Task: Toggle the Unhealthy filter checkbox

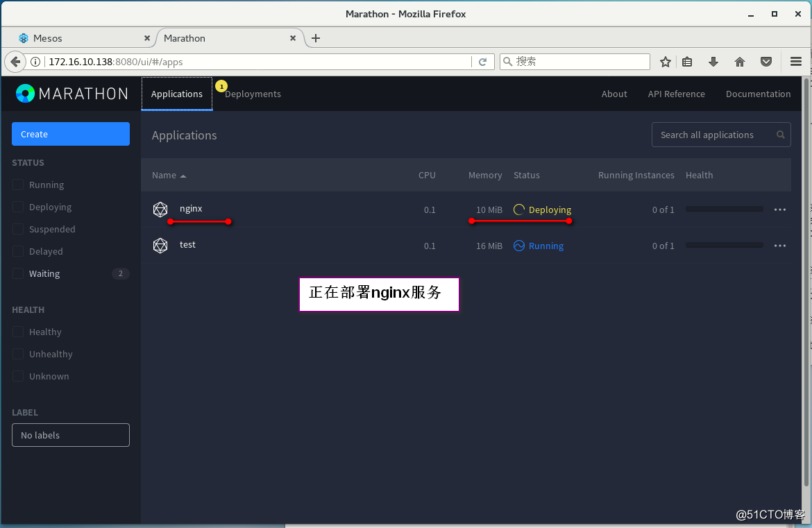Action: [18, 354]
